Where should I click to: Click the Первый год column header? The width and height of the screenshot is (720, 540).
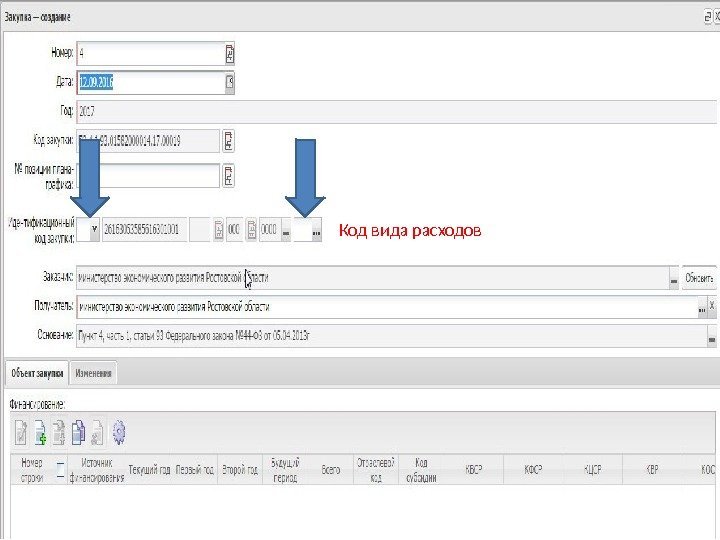tap(195, 470)
